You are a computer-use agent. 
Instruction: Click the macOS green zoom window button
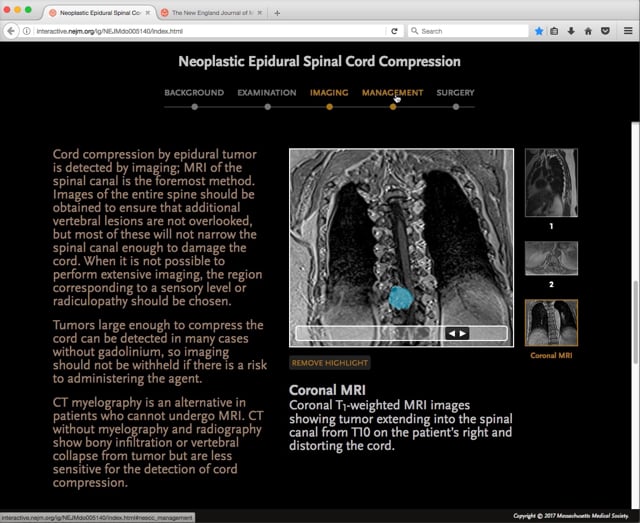pyautogui.click(x=28, y=9)
